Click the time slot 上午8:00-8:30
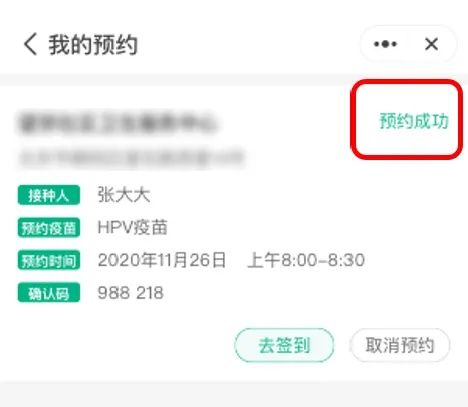The height and width of the screenshot is (407, 468). tap(306, 260)
